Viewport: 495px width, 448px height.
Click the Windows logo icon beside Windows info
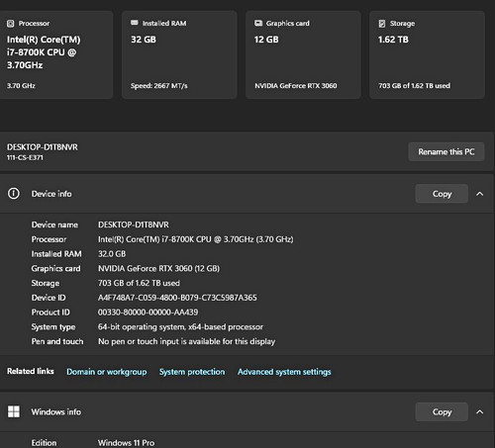(x=14, y=411)
